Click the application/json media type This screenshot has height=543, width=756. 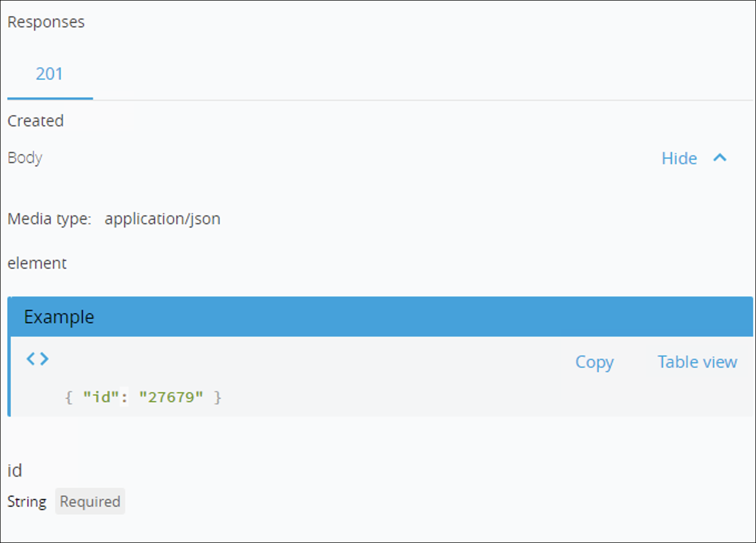coord(162,218)
